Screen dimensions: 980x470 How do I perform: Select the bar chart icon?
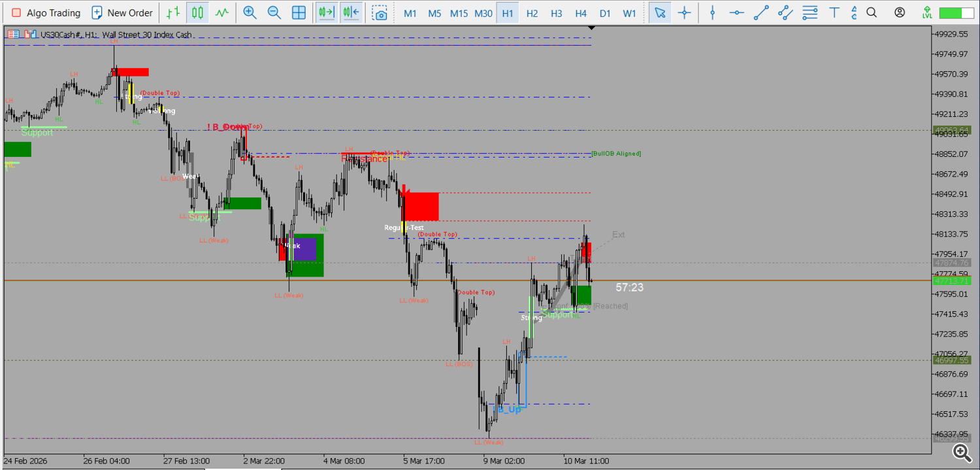(x=173, y=12)
